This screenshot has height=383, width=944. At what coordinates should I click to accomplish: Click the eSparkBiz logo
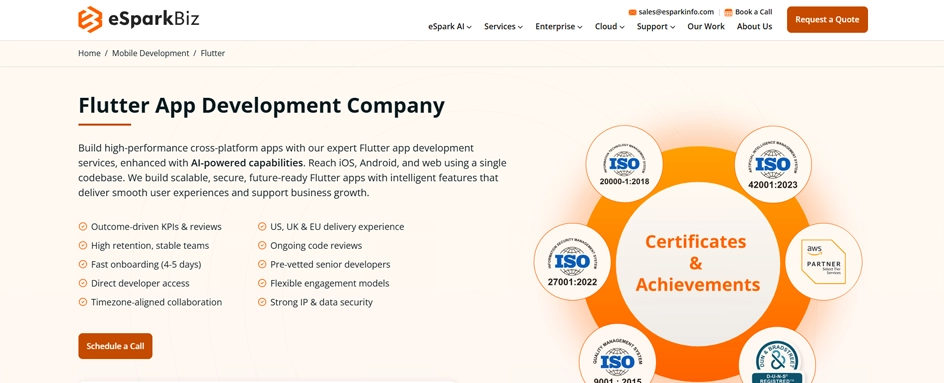[x=138, y=20]
